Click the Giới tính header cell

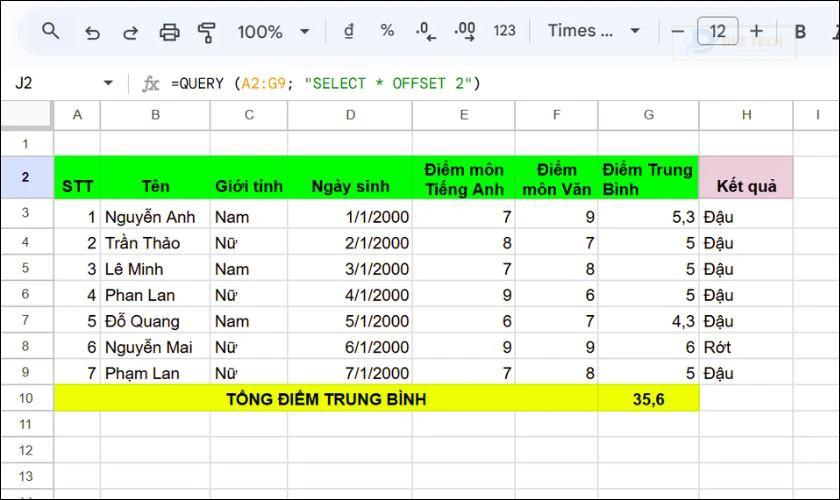coord(249,178)
